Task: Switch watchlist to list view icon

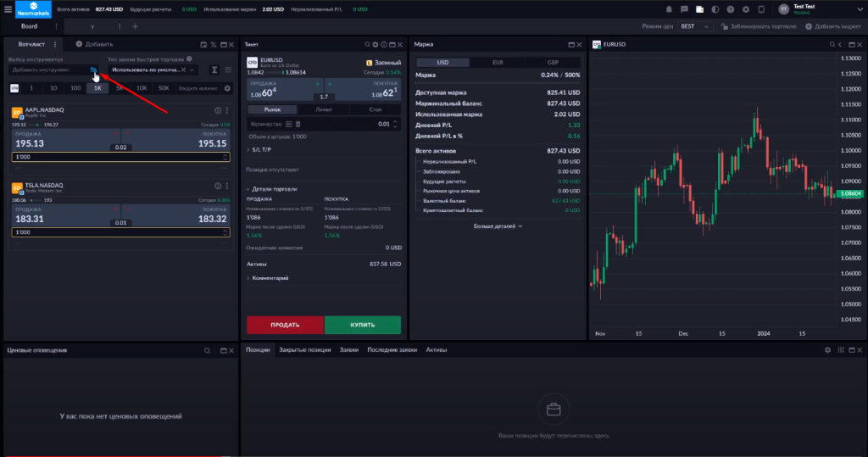Action: pos(228,70)
